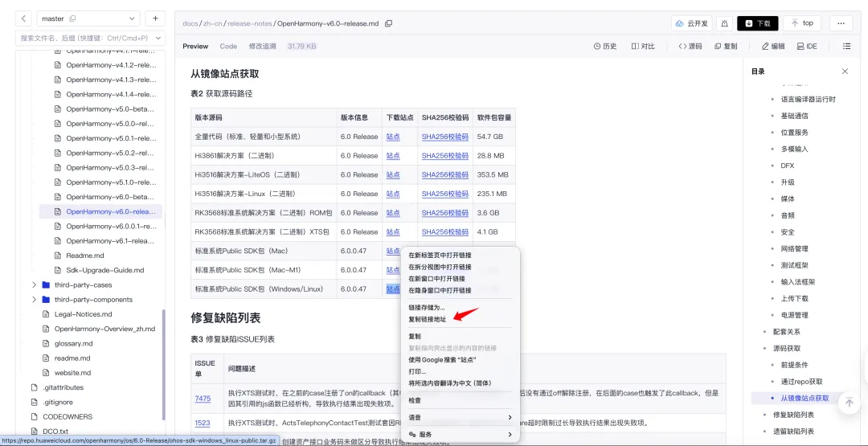
Task: Copy the file path icon after OpenHarmony-v6.0-release.md
Action: [389, 23]
